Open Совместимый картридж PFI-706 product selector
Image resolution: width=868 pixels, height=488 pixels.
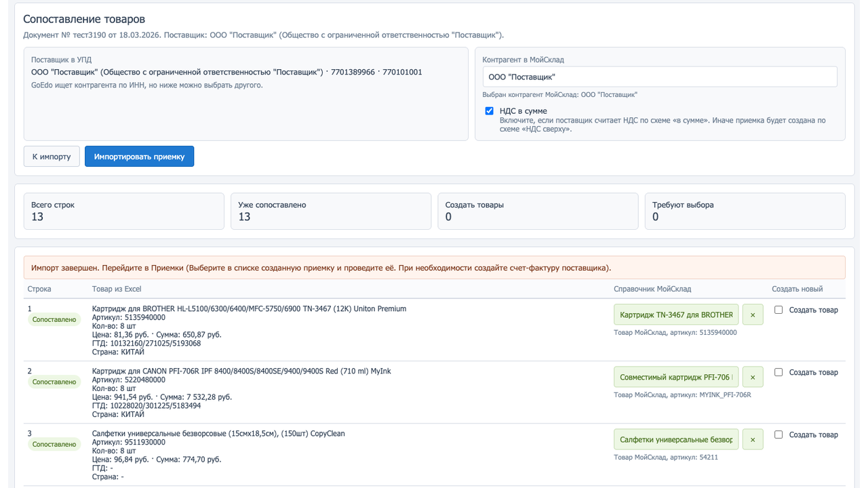(676, 377)
